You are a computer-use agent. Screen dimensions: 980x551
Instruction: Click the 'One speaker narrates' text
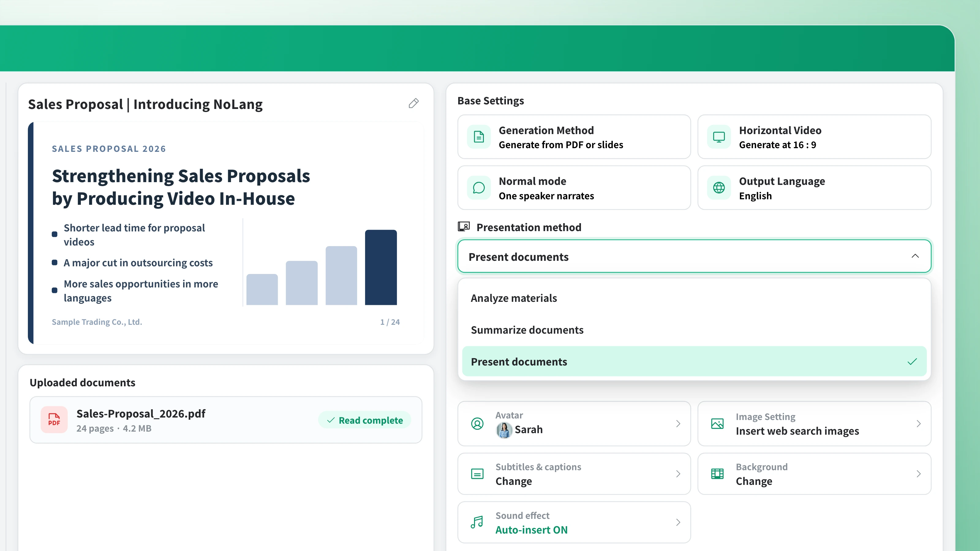(546, 196)
